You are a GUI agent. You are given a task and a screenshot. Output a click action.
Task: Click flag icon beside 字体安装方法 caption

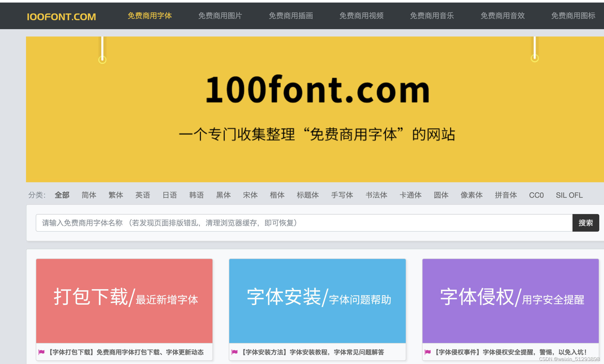(x=235, y=352)
